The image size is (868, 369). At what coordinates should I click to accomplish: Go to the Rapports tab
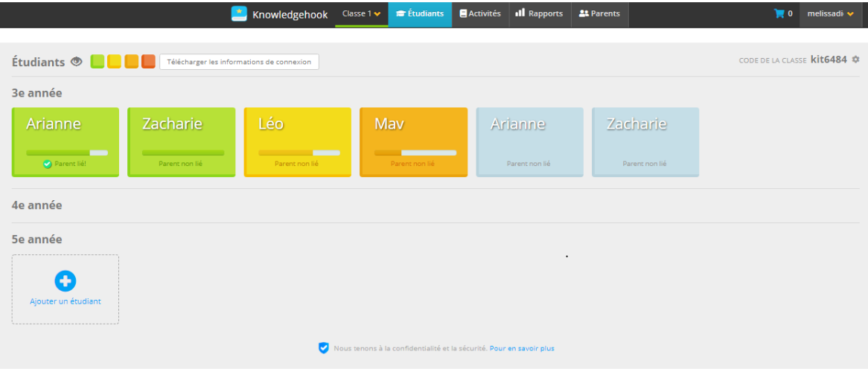pos(539,14)
